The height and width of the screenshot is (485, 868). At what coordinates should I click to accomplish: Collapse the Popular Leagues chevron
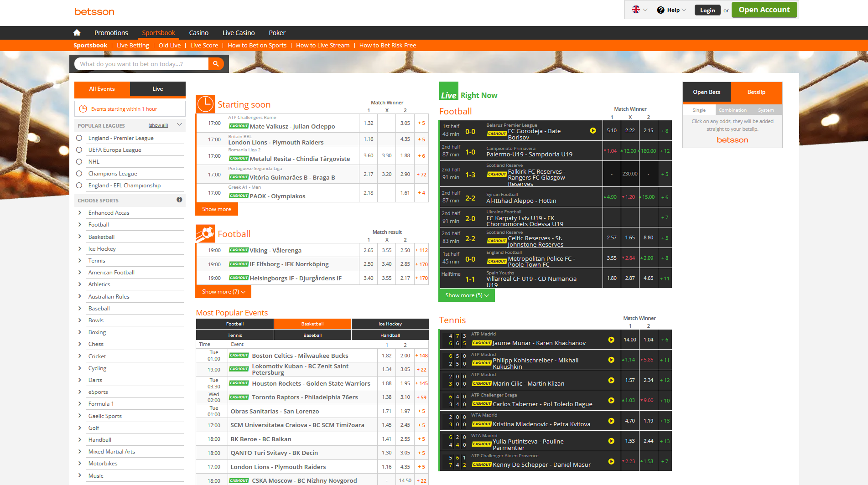pyautogui.click(x=179, y=125)
